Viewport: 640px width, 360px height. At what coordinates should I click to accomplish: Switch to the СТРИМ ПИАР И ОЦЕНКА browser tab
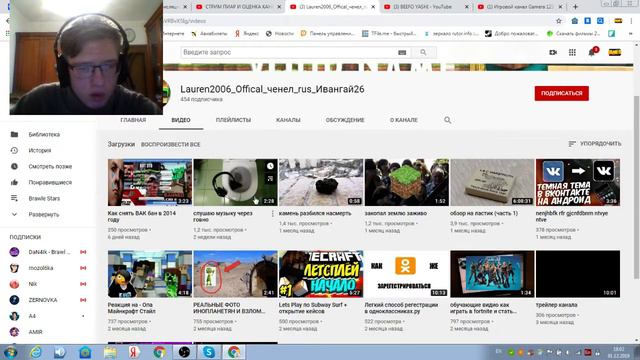[238, 7]
